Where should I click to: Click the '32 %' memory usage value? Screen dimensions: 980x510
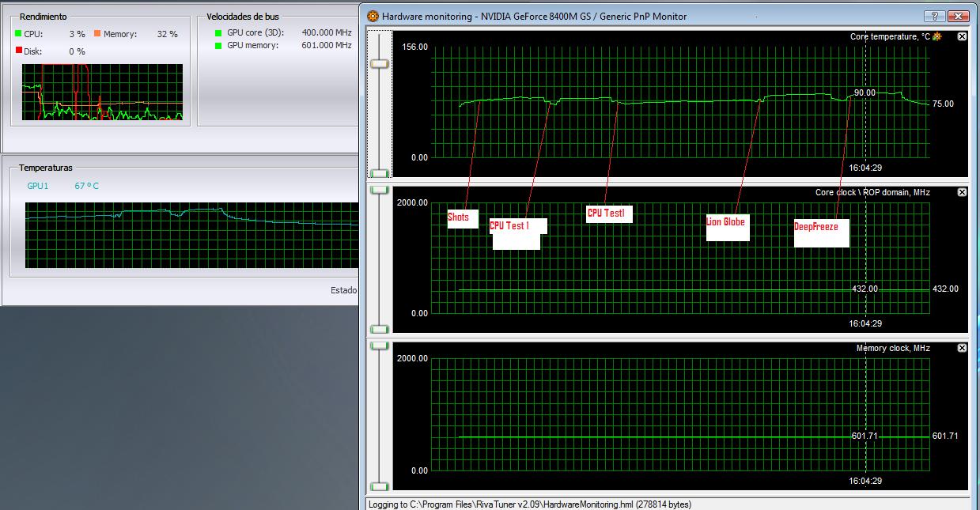168,34
